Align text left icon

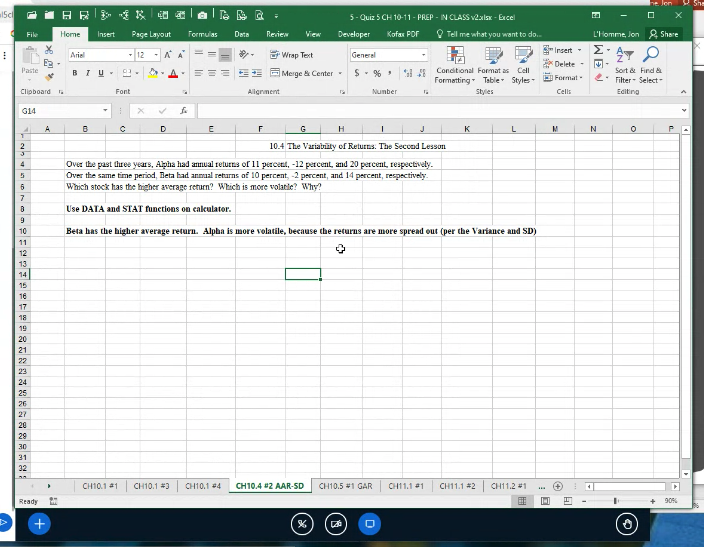(x=198, y=73)
